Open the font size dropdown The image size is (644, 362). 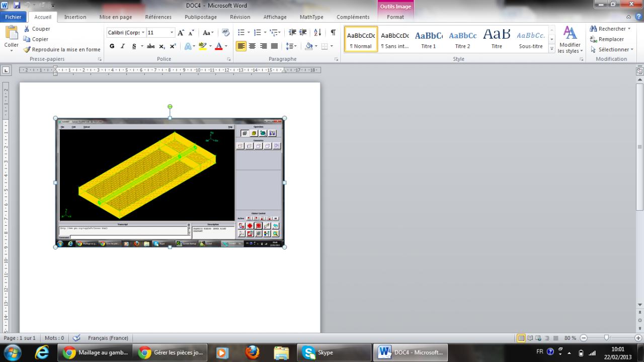click(172, 33)
